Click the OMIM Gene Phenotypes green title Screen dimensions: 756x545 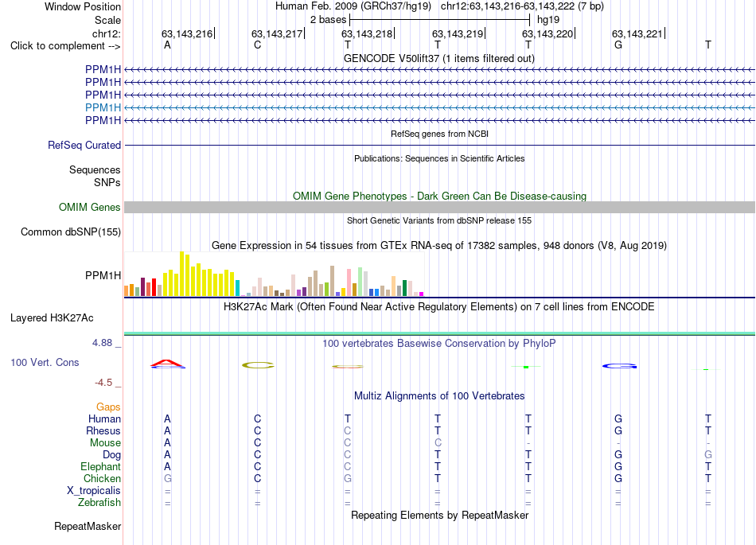tap(439, 197)
